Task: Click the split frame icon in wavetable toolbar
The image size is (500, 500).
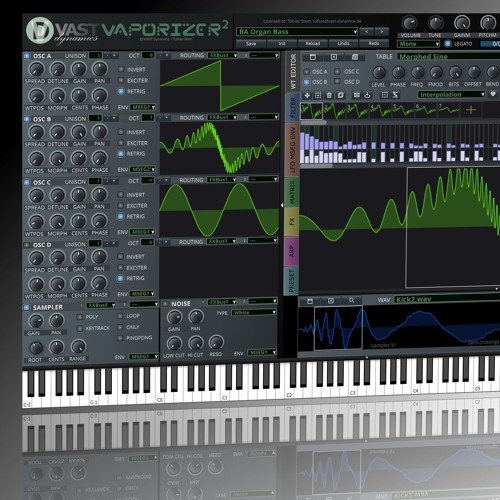Action: (x=357, y=95)
